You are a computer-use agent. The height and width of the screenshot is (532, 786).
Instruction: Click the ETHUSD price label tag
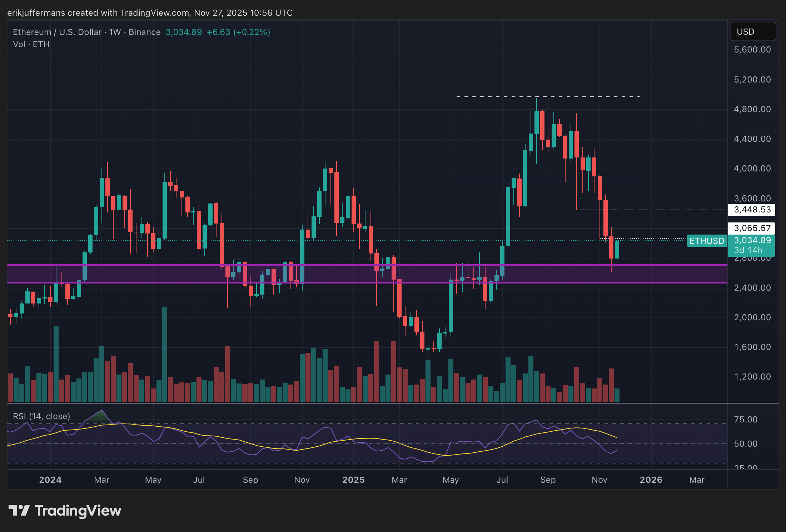pos(706,241)
